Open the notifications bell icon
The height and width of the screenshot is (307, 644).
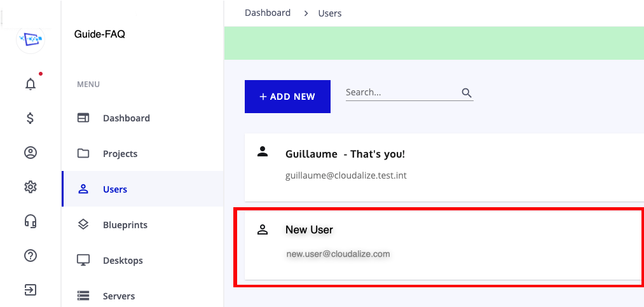tap(31, 84)
